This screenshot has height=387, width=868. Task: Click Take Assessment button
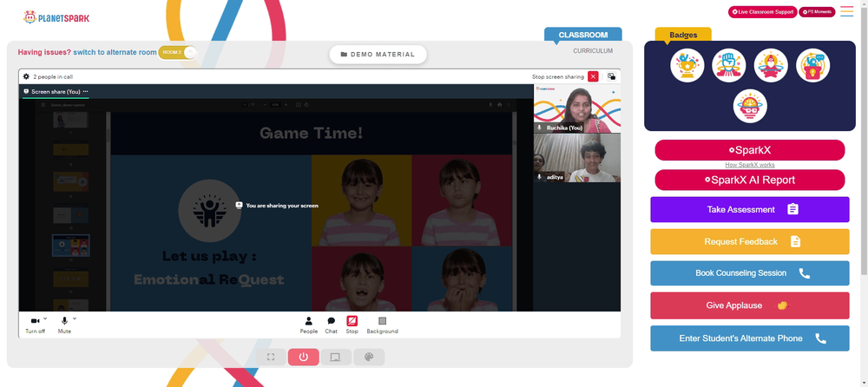tap(750, 209)
